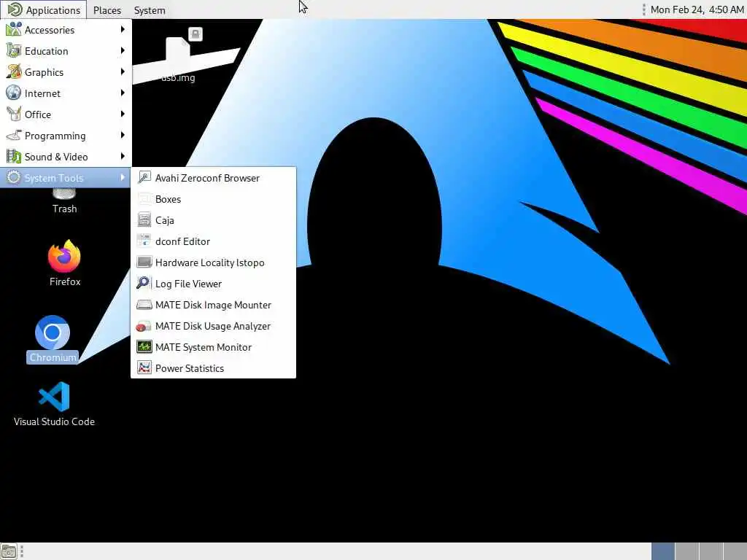Click the Internet globe icon
Image resolution: width=747 pixels, height=560 pixels.
(14, 93)
